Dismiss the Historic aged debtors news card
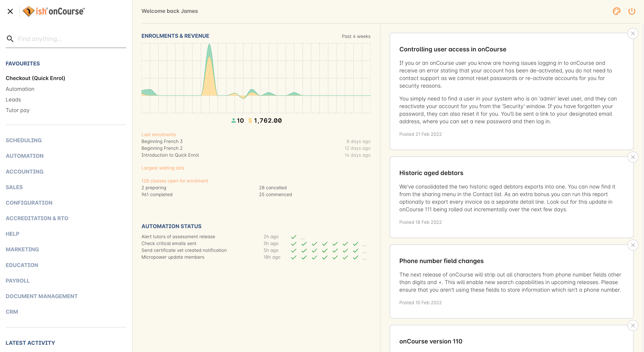 click(633, 157)
